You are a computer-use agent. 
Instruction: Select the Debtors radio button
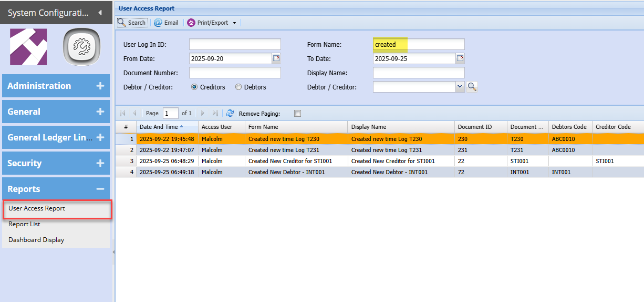coord(238,87)
